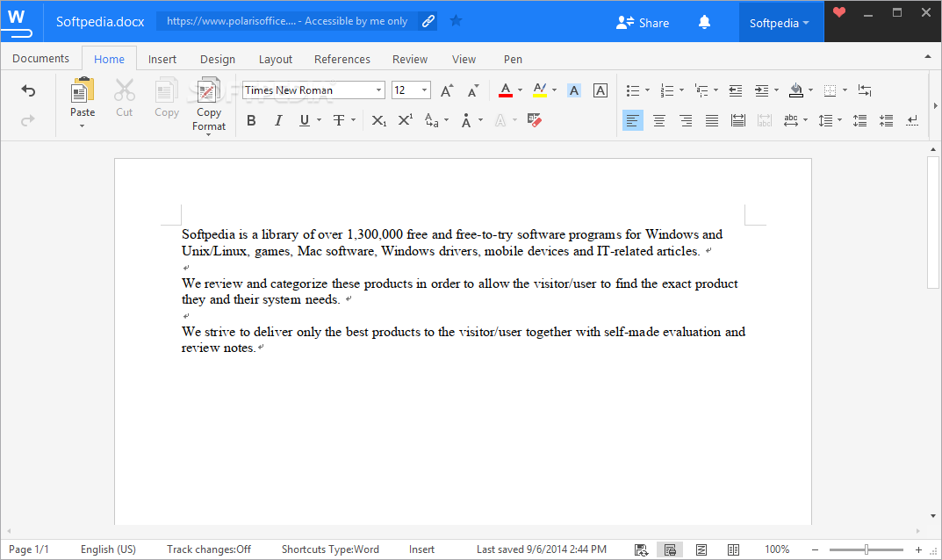Click the notification bell icon
This screenshot has width=942, height=560.
[x=705, y=22]
